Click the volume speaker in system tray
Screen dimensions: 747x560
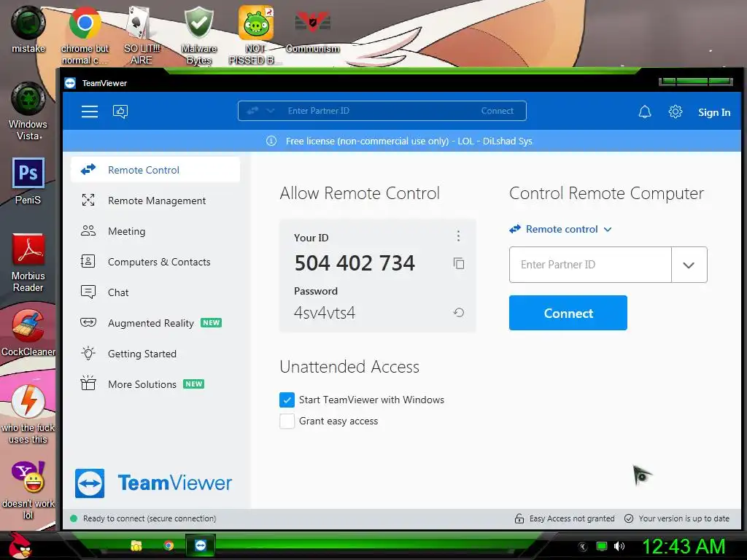coord(619,546)
